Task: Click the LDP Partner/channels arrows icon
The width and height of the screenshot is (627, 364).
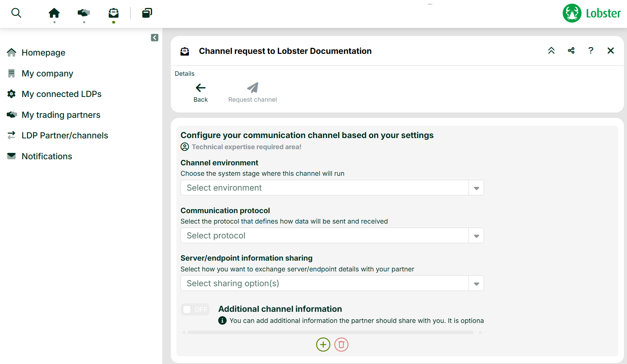Action: pos(11,135)
